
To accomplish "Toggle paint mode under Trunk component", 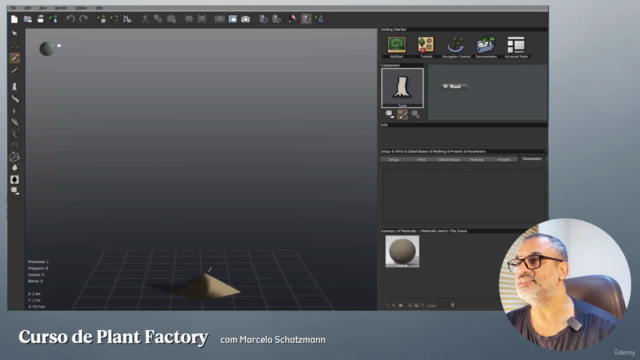I will [x=402, y=115].
